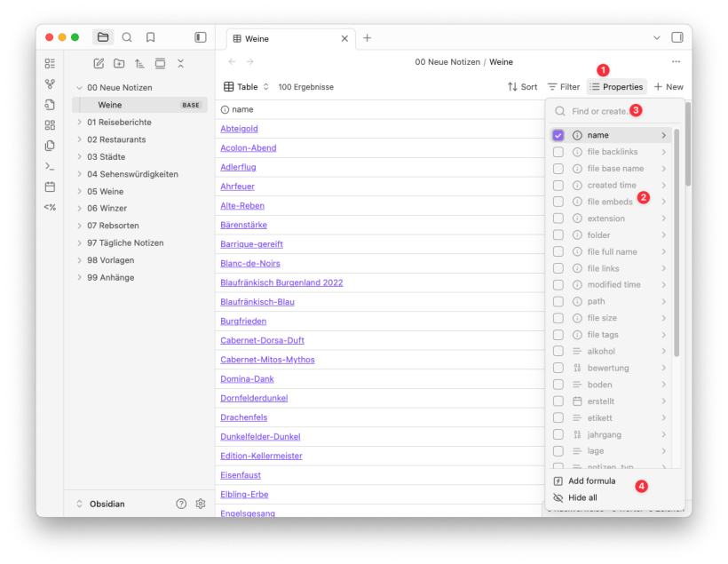The image size is (728, 564).
Task: Open the bookmarks icon
Action: pyautogui.click(x=150, y=37)
